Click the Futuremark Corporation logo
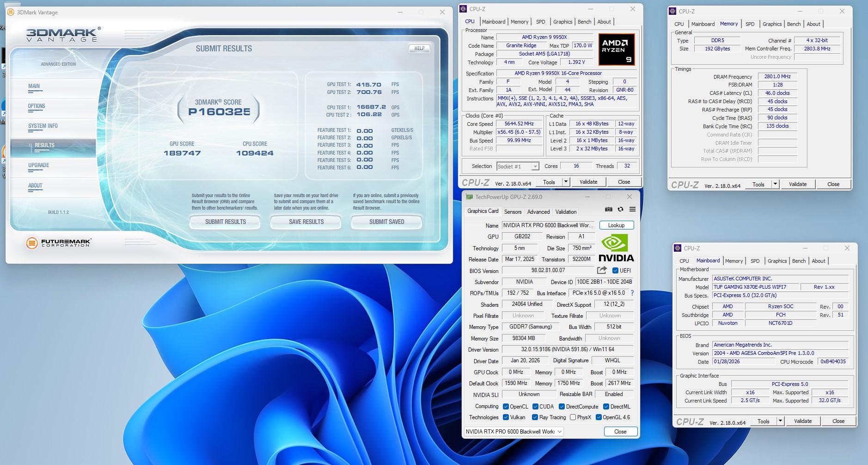The height and width of the screenshot is (465, 868). click(59, 243)
